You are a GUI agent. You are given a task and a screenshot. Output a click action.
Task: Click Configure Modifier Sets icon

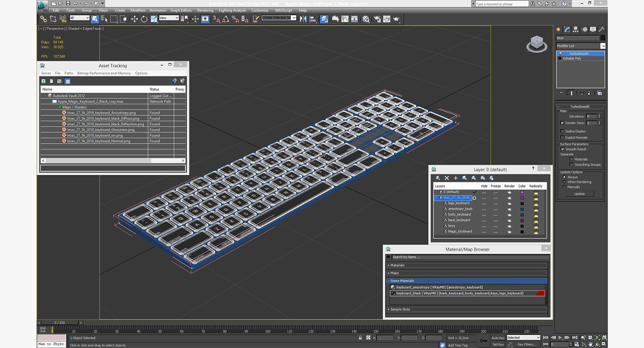(600, 93)
